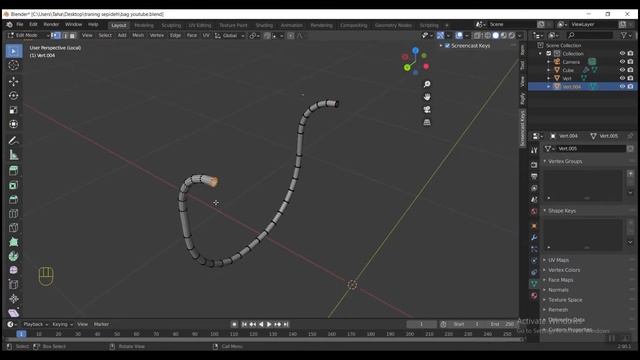Enable face select mode
The image size is (640, 360).
pyautogui.click(x=73, y=36)
